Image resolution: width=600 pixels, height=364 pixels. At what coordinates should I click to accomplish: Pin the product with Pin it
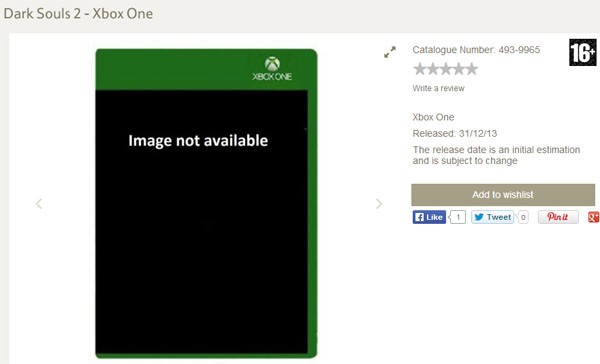tap(558, 217)
